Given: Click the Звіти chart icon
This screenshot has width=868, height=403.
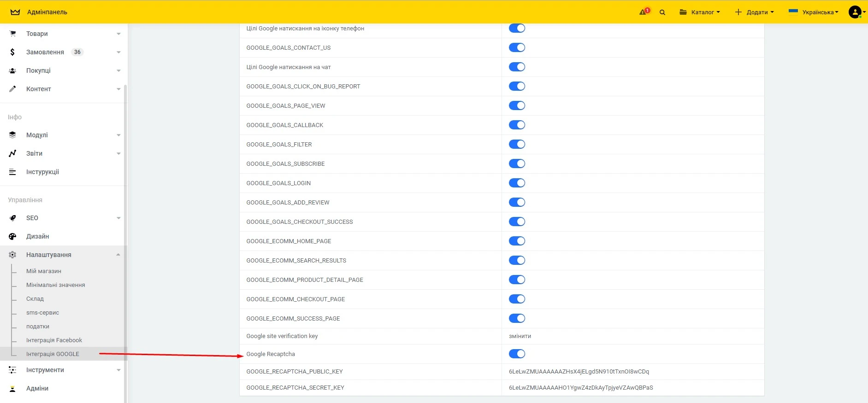Looking at the screenshot, I should coord(12,153).
